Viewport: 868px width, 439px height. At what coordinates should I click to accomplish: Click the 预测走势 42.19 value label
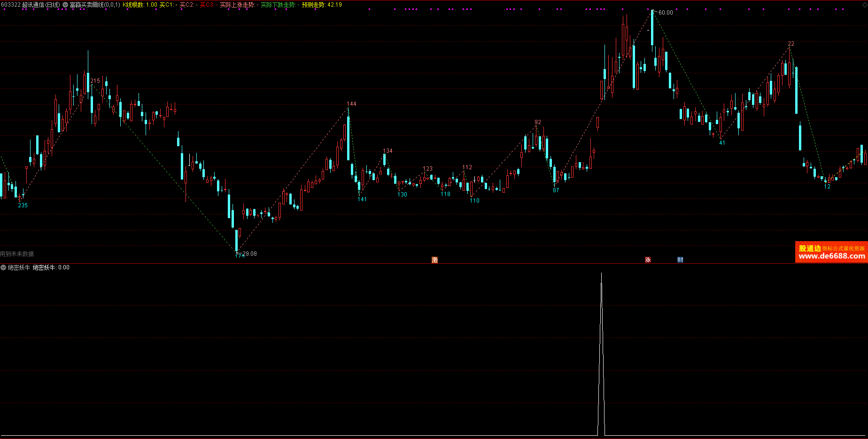(x=322, y=5)
